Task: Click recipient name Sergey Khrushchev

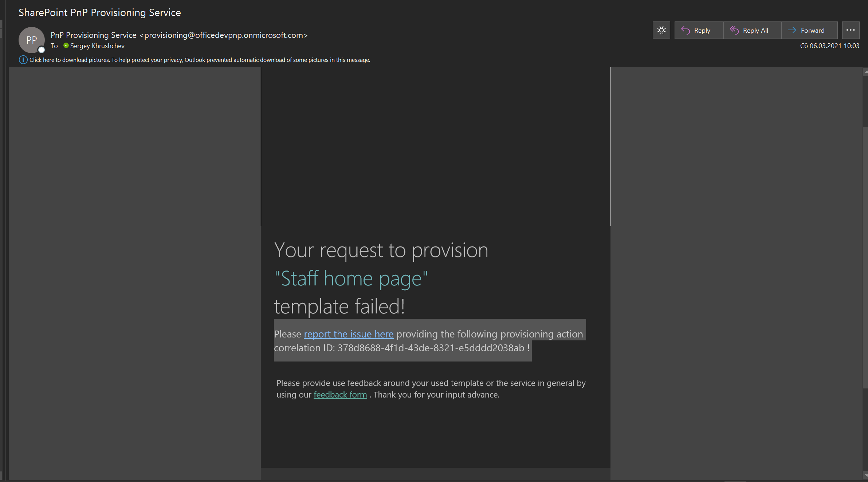Action: tap(97, 46)
